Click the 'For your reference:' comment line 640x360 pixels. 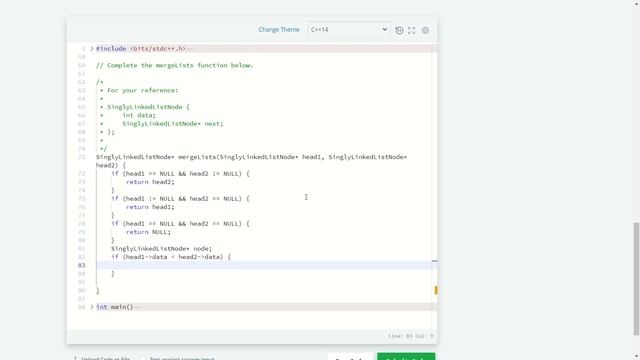click(142, 90)
